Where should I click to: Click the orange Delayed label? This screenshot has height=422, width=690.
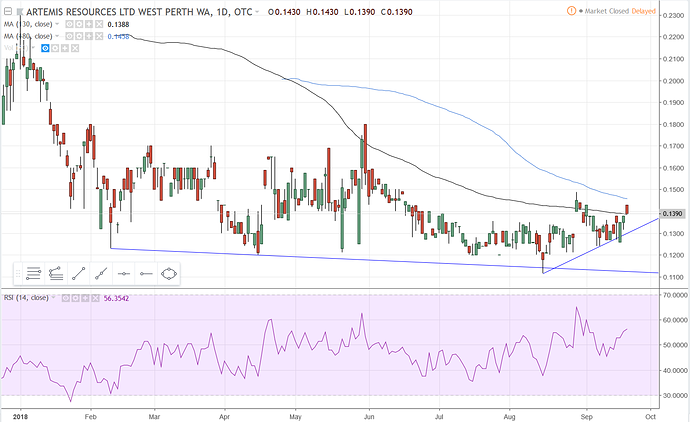click(643, 11)
